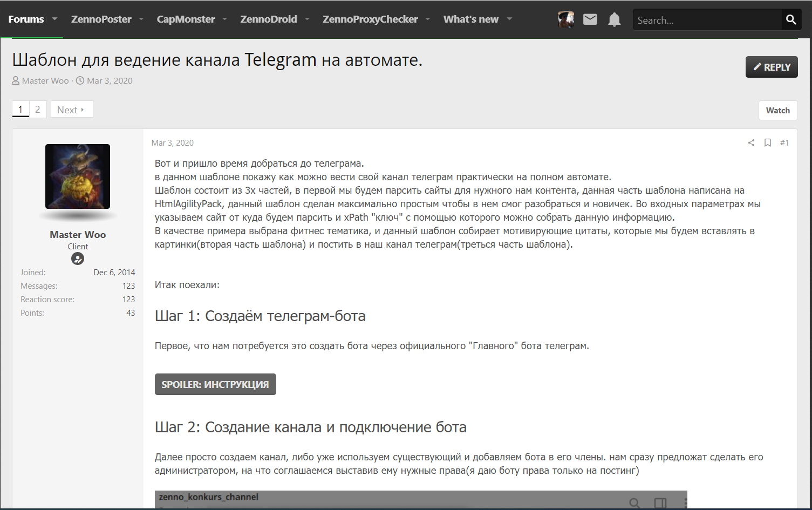Screen dimensions: 812x510
Task: Open the ZennoProxyChecker nav item
Action: (x=370, y=19)
